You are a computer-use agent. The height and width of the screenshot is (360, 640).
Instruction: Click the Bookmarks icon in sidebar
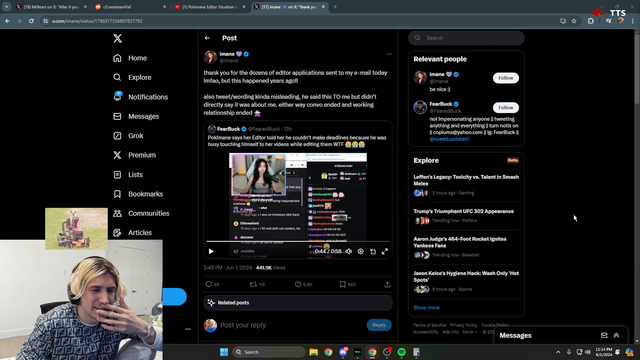tap(117, 194)
